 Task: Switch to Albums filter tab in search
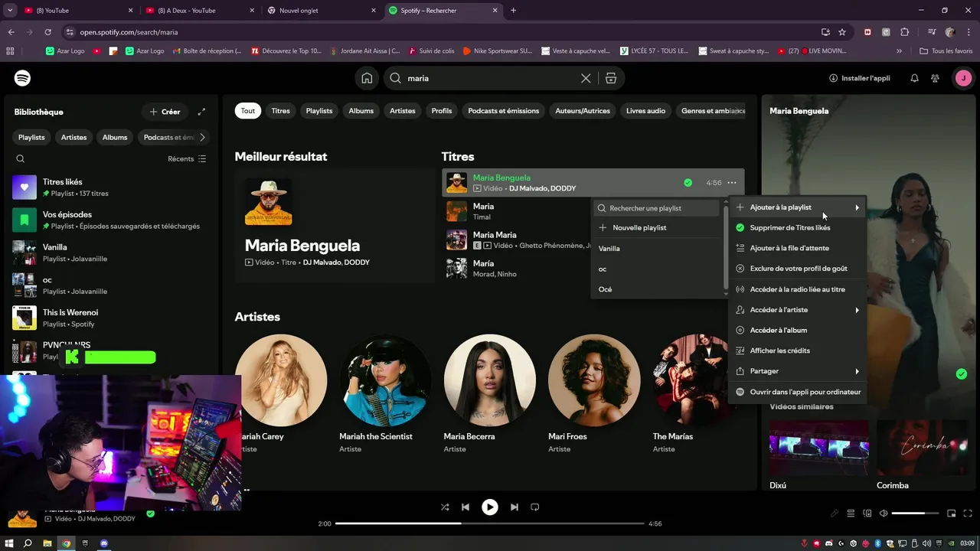(361, 111)
